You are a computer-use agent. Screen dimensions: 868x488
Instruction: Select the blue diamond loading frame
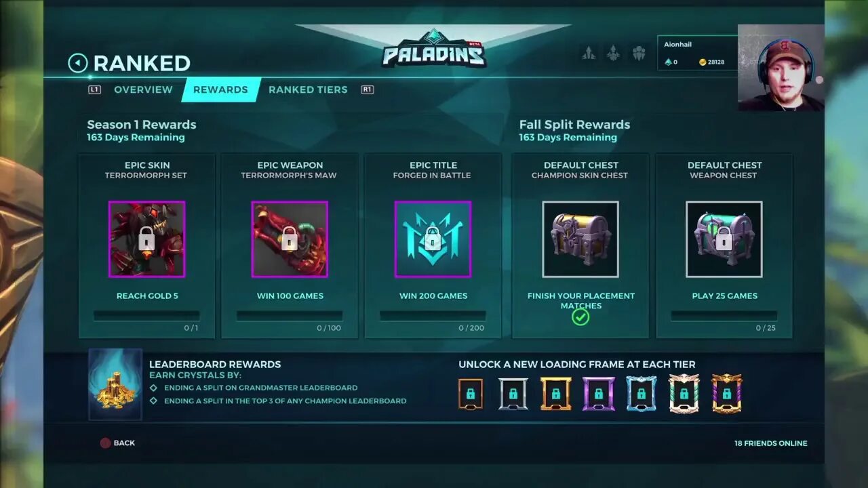click(x=642, y=394)
